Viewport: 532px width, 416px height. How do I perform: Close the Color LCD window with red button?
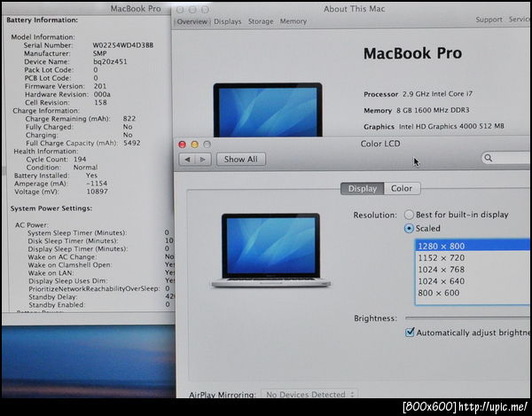[x=182, y=145]
